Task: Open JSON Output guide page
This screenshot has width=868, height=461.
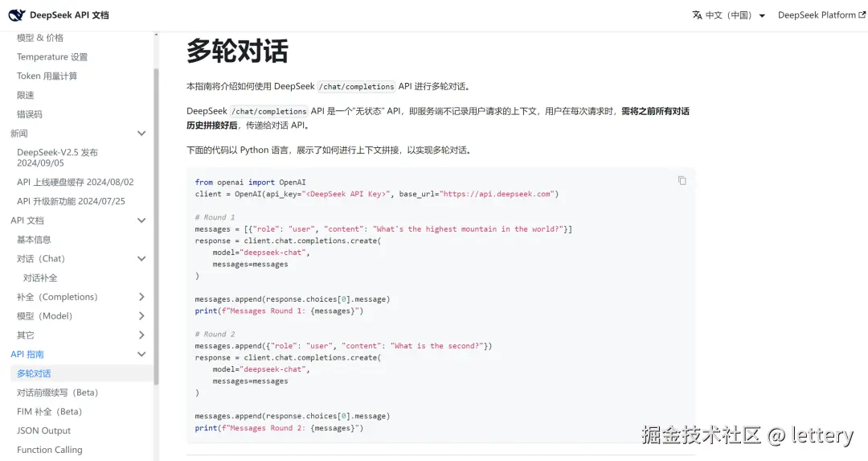Action: pos(43,430)
